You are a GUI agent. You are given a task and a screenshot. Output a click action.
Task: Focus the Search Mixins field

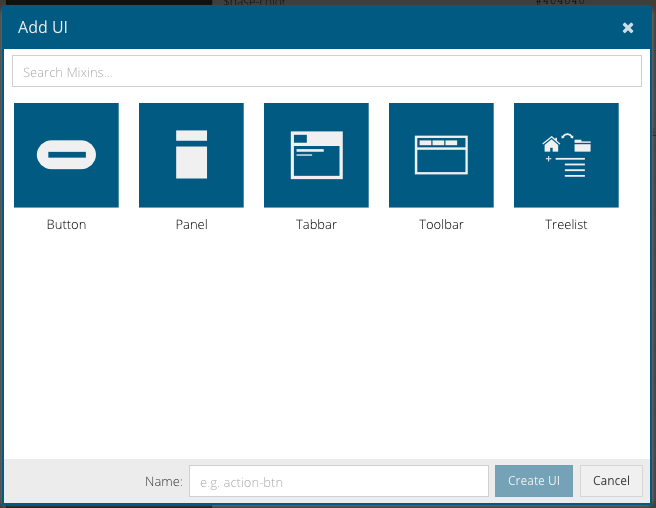(x=327, y=71)
